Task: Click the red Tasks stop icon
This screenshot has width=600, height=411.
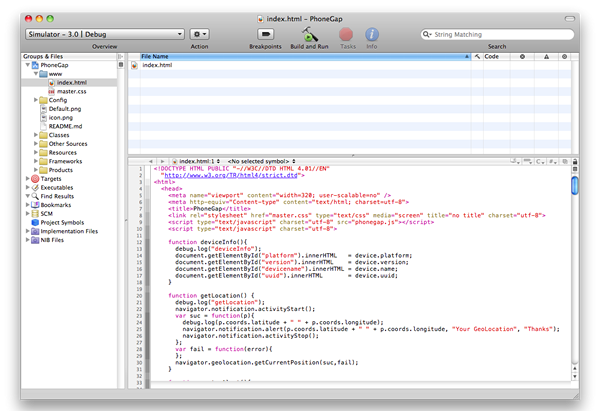Action: pyautogui.click(x=346, y=34)
